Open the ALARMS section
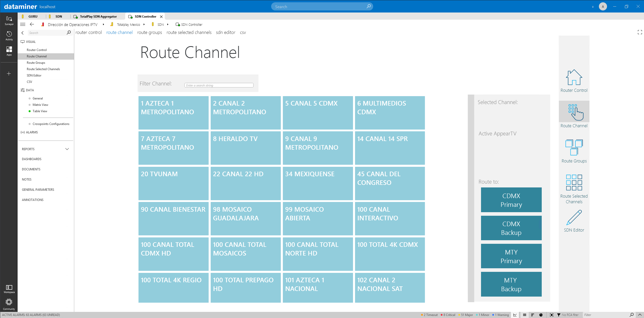Viewport: 644px width, 318px height. tap(32, 132)
